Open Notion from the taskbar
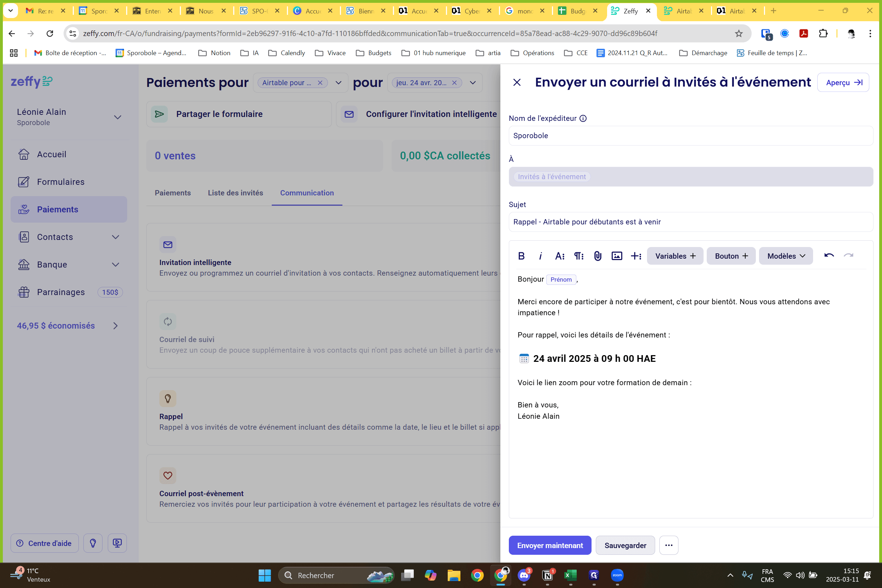The image size is (882, 588). pyautogui.click(x=547, y=575)
